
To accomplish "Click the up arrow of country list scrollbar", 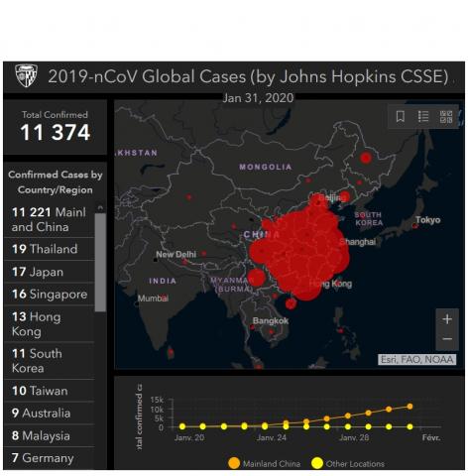I will [100, 208].
